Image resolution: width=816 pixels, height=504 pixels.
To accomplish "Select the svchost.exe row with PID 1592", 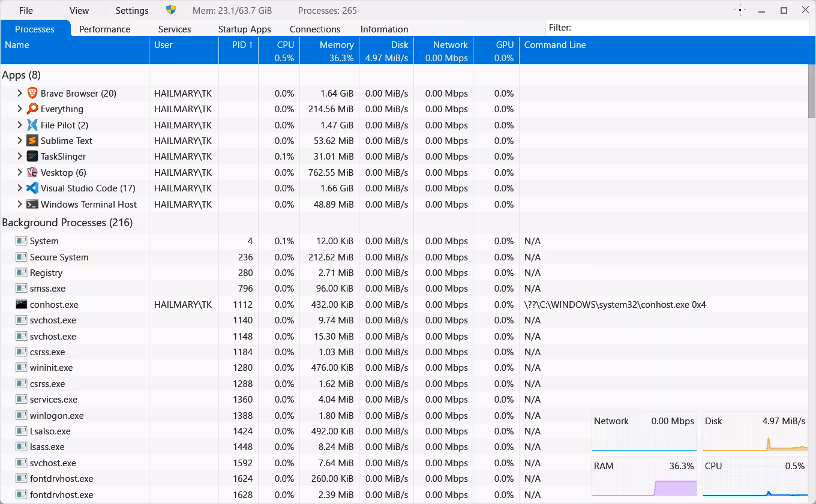I will [x=404, y=463].
